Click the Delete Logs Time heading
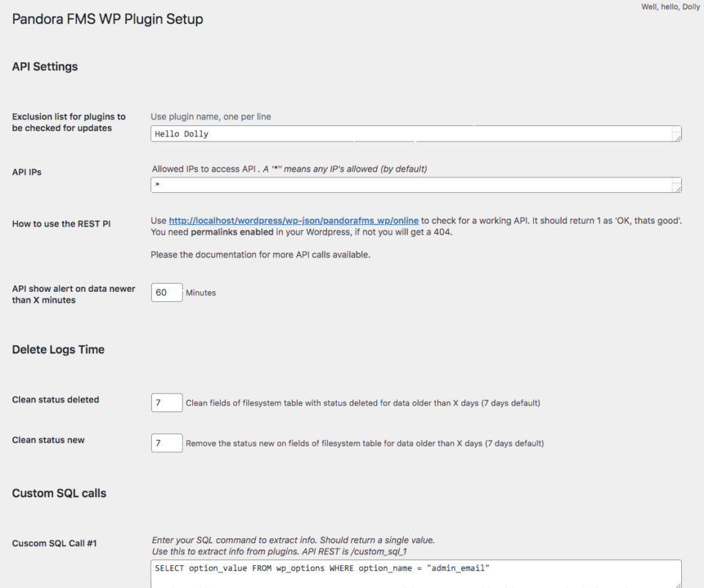The width and height of the screenshot is (704, 588). click(59, 349)
